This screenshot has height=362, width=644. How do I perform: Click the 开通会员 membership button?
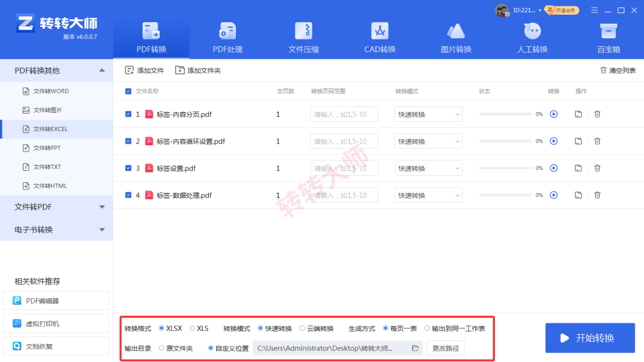[562, 10]
